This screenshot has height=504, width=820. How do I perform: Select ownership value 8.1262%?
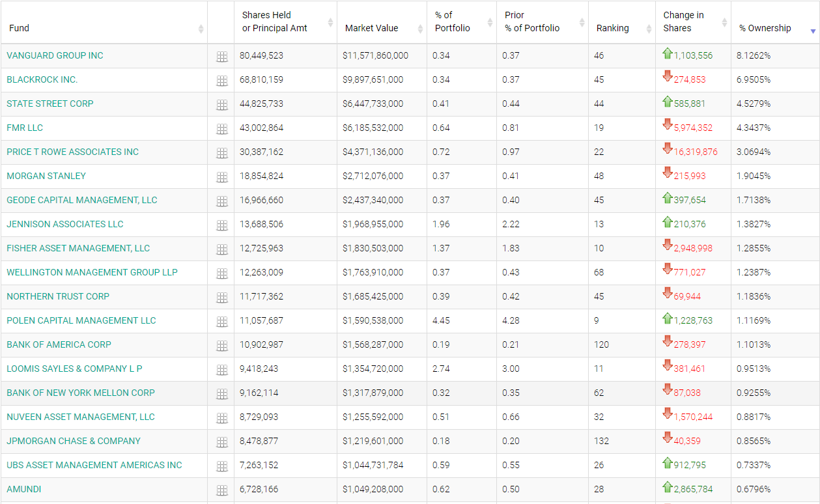[x=754, y=56]
